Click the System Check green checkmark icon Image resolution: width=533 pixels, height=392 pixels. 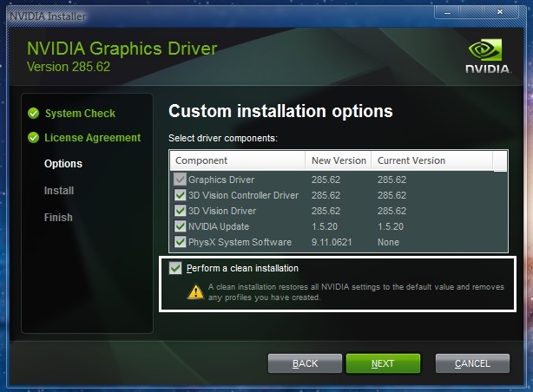point(33,113)
